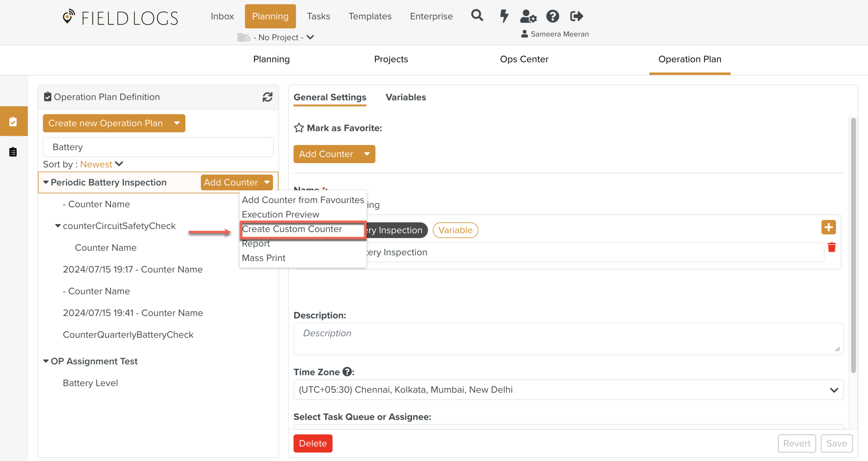Switch to the Variables tab
The image size is (868, 461).
coord(406,97)
